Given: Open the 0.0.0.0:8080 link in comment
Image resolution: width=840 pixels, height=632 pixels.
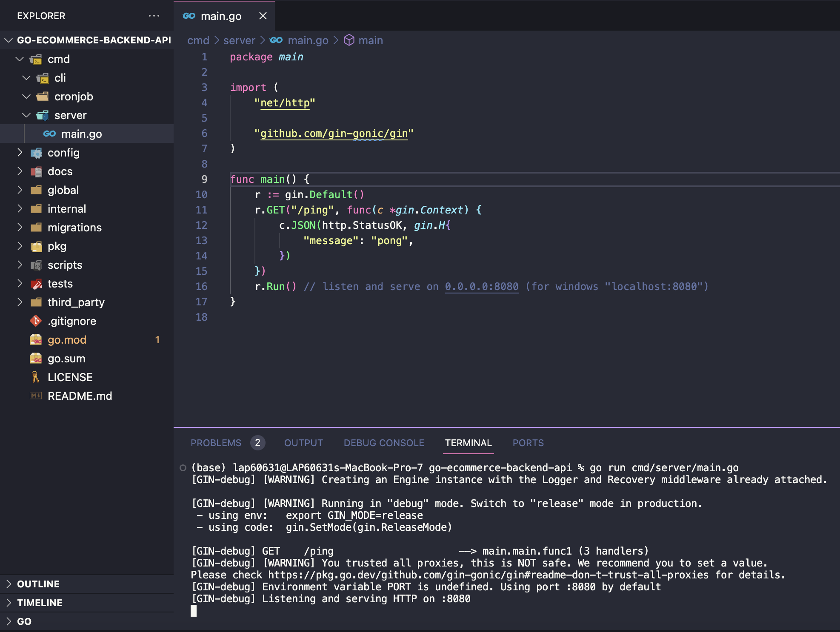Looking at the screenshot, I should coord(481,287).
